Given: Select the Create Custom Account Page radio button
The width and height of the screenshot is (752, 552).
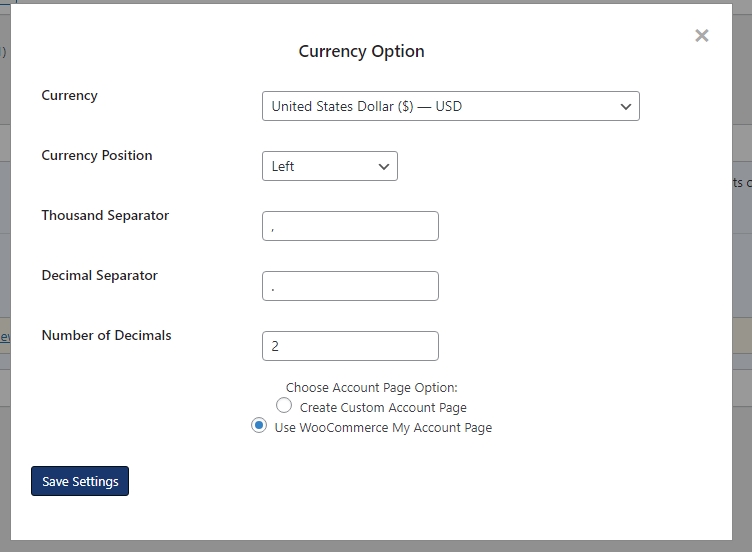Looking at the screenshot, I should coord(284,406).
